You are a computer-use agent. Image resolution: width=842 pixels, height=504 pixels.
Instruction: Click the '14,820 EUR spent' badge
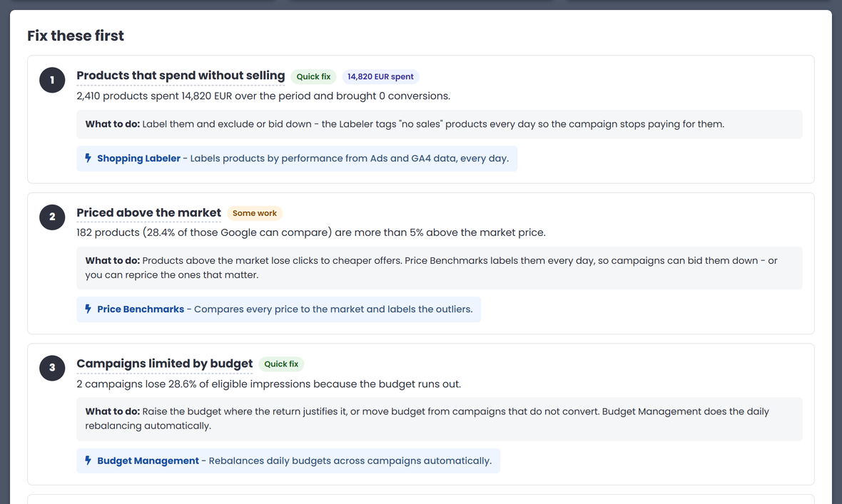point(381,77)
